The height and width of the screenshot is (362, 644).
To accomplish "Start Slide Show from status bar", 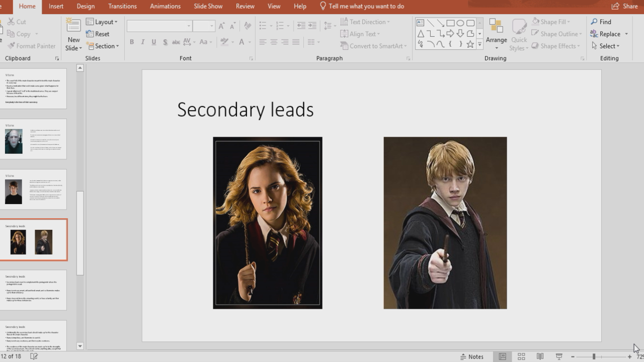I will [x=558, y=356].
